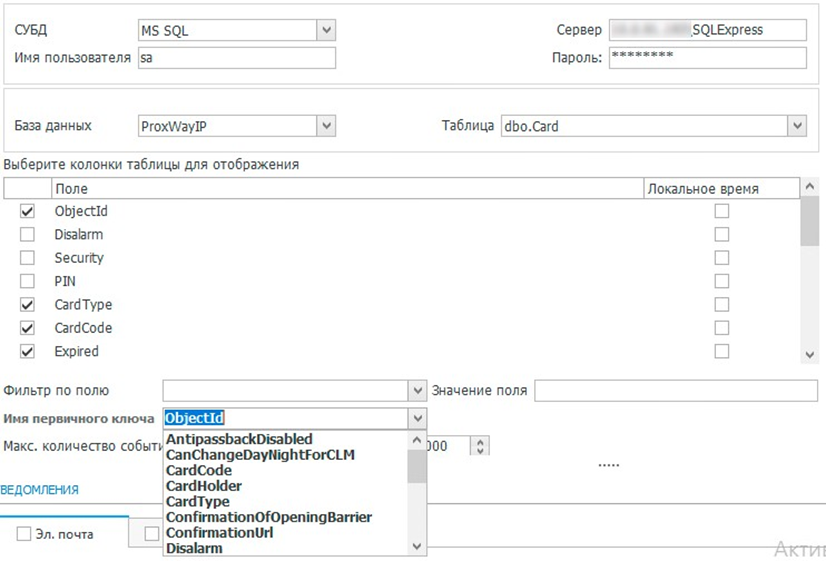826x561 pixels.
Task: Toggle the Эл. почта notification checkbox
Action: click(24, 534)
